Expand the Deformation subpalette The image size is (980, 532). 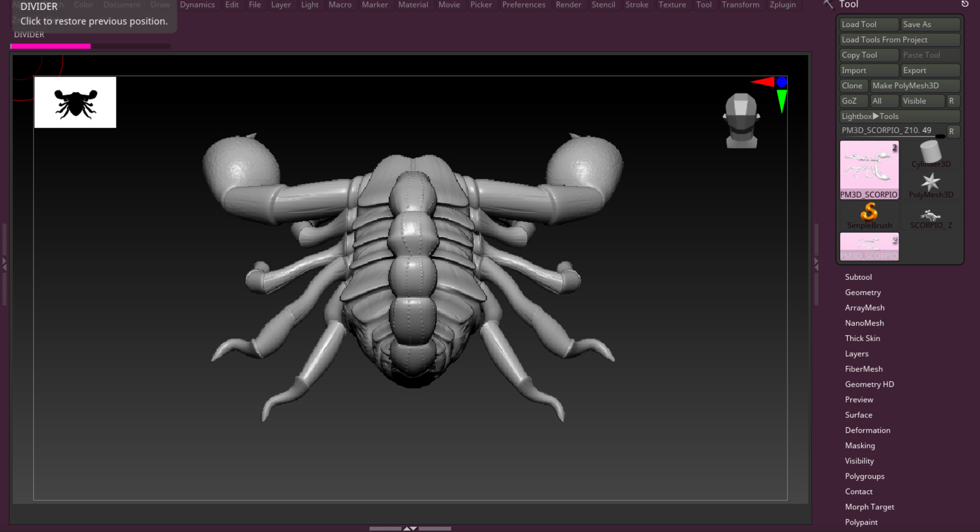(x=867, y=430)
